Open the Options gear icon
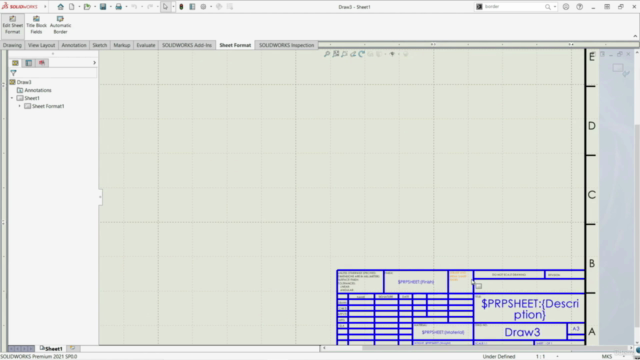 [203, 7]
